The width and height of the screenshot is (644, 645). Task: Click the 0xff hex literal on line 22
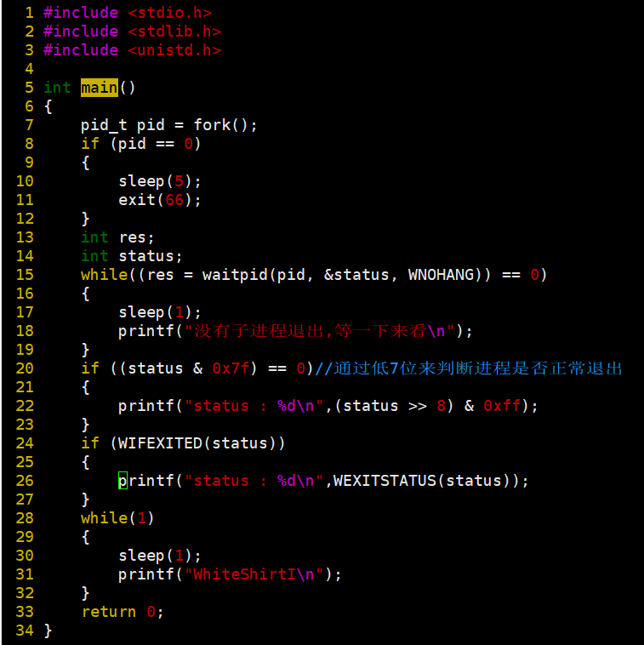pos(502,406)
